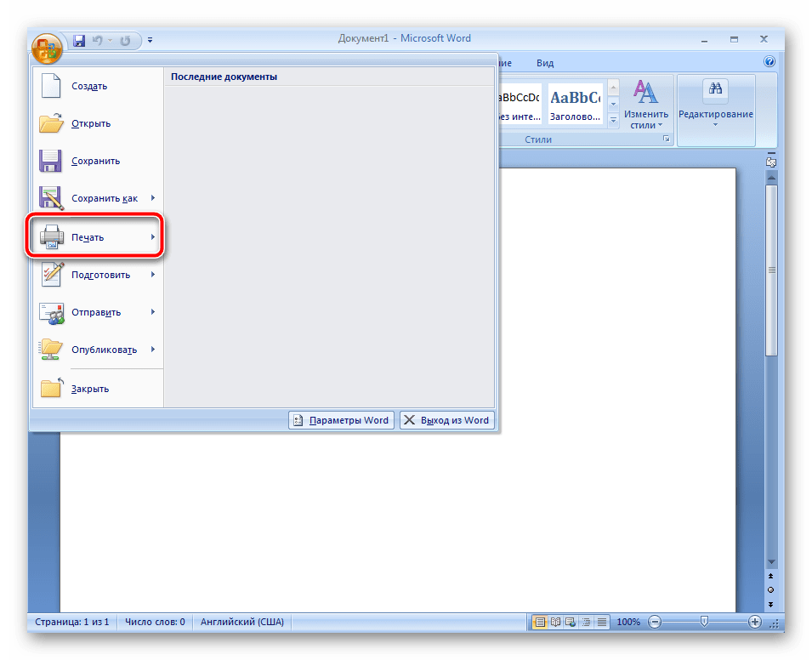Viewport: 812px width, 660px height.
Task: Click the scrollbar up arrow
Action: (x=770, y=177)
